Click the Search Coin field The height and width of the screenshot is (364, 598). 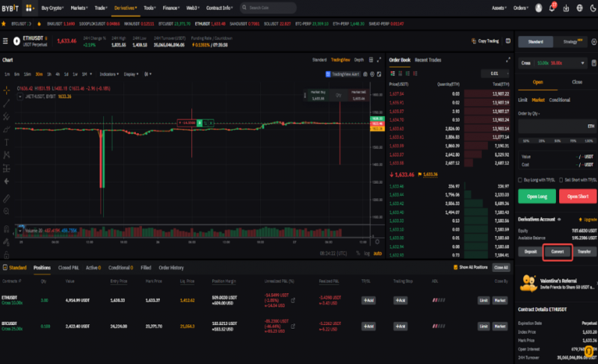268,7
